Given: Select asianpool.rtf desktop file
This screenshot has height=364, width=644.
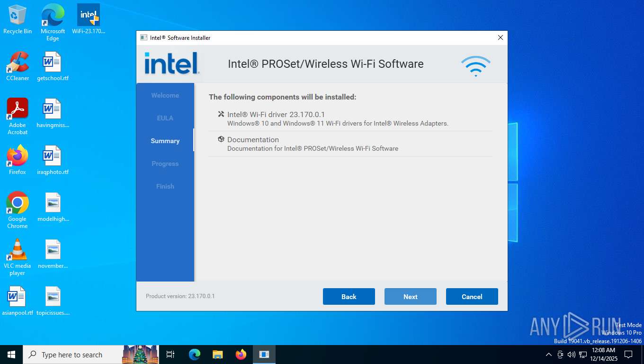Looking at the screenshot, I should tap(18, 301).
